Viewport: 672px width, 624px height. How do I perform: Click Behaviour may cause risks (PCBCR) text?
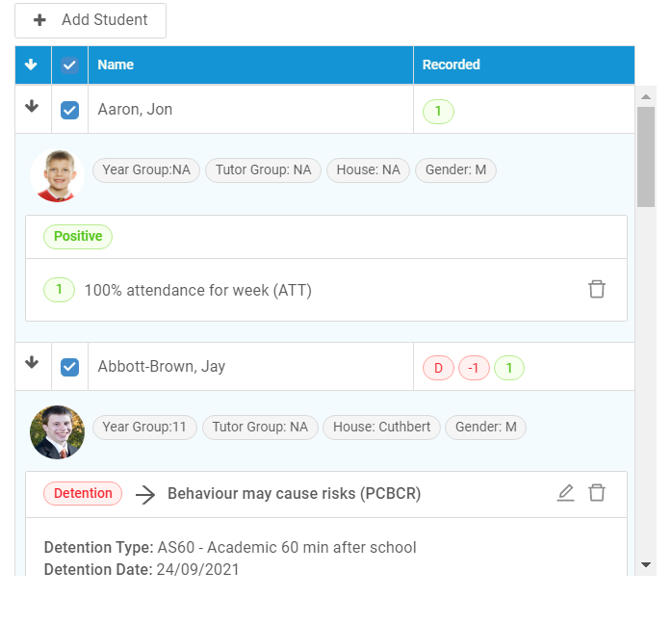[x=294, y=494]
